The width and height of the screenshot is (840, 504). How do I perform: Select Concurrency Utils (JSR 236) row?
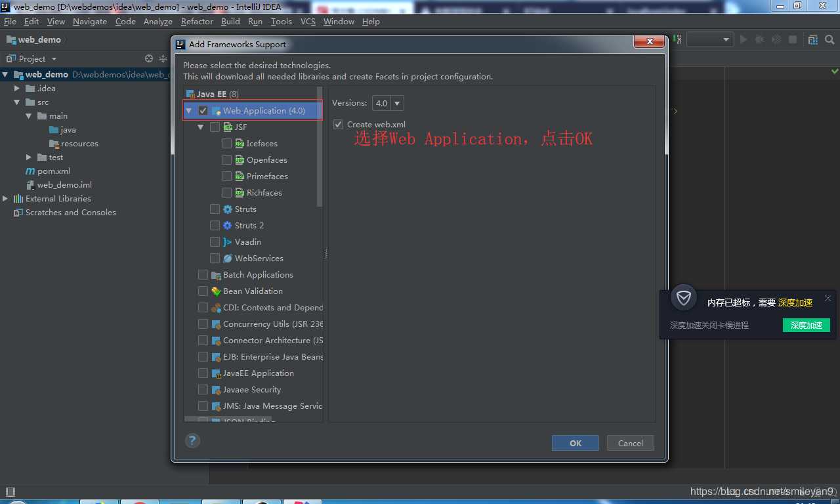click(x=260, y=324)
